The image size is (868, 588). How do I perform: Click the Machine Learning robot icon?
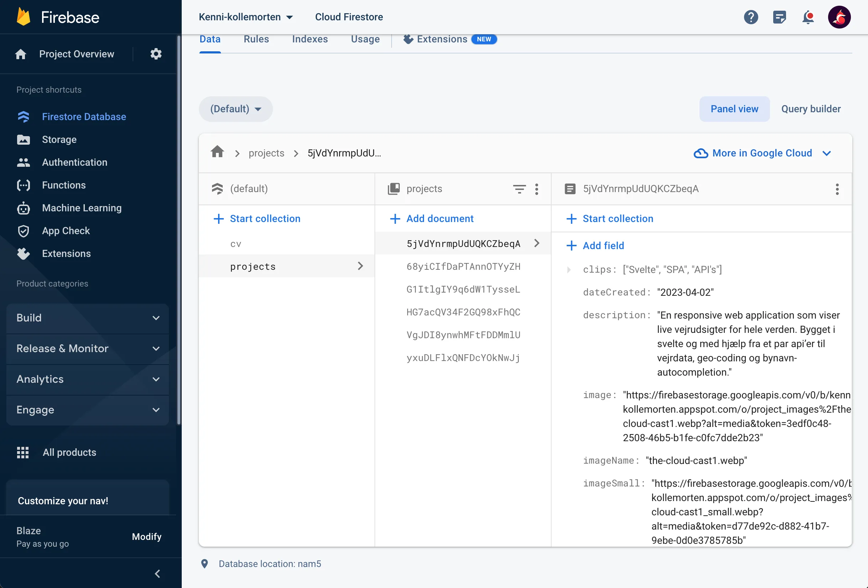24,208
